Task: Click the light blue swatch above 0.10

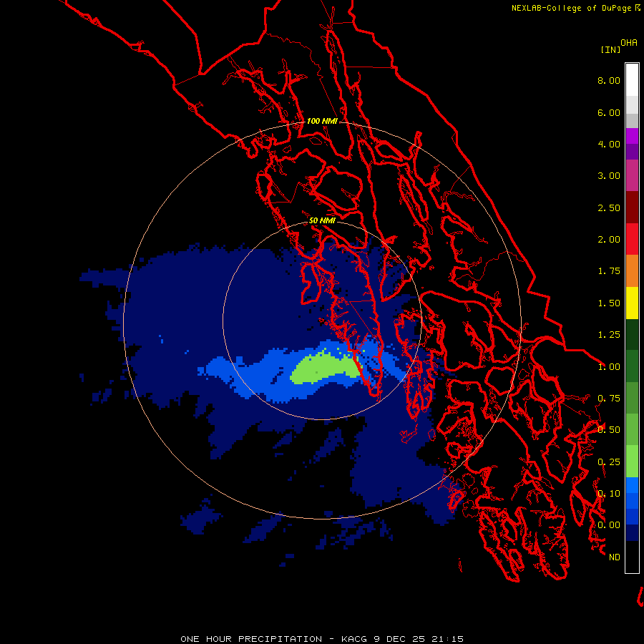Action: [x=632, y=485]
